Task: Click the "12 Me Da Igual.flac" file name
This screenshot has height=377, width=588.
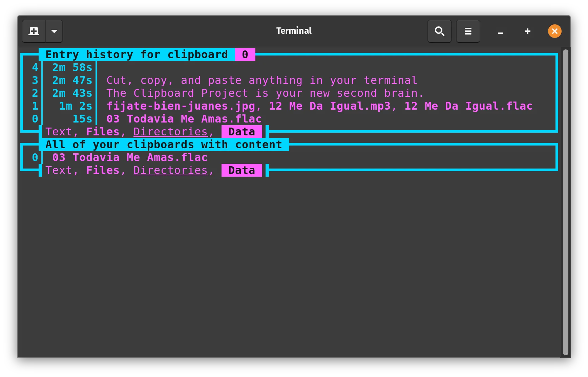Action: click(469, 106)
